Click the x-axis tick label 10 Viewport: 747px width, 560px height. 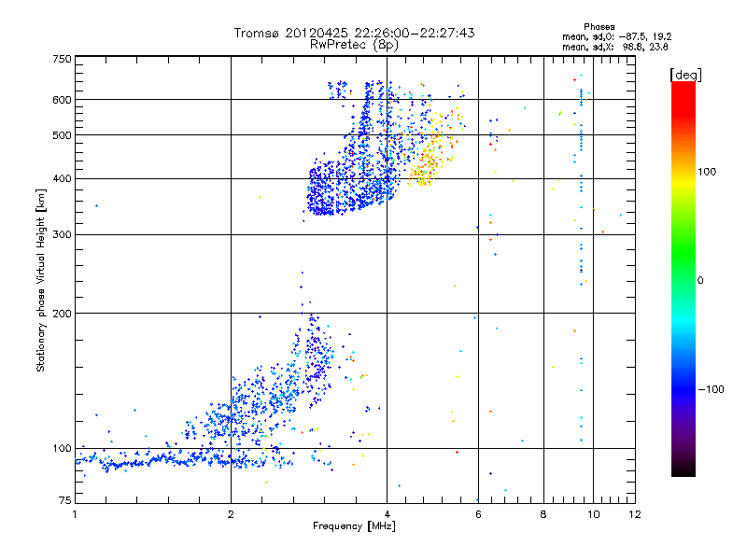(x=594, y=514)
